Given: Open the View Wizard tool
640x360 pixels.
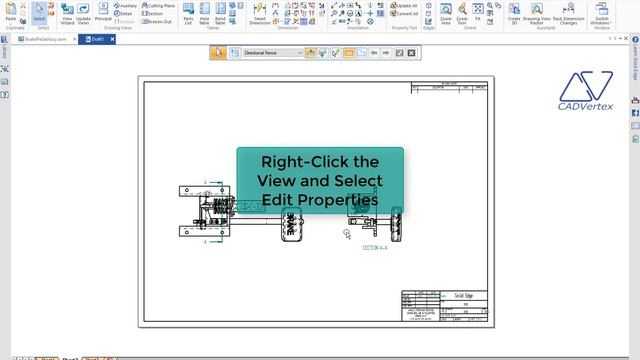Looking at the screenshot, I should click(x=67, y=13).
